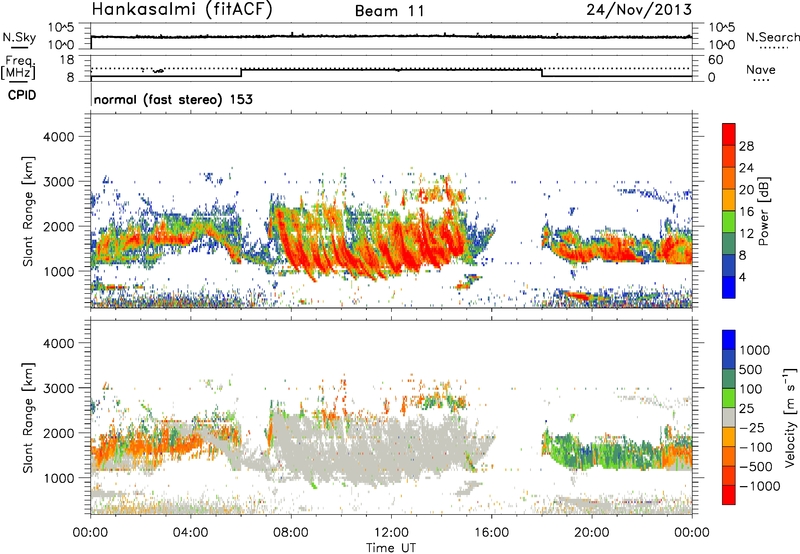This screenshot has width=800, height=554.
Task: Click the "24" label on power colorbar
Action: (x=746, y=168)
